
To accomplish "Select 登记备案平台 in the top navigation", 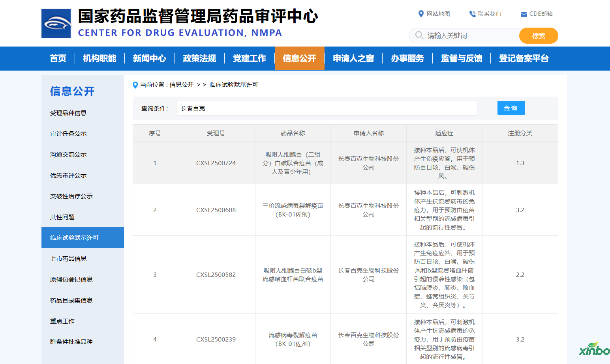I will tap(524, 58).
